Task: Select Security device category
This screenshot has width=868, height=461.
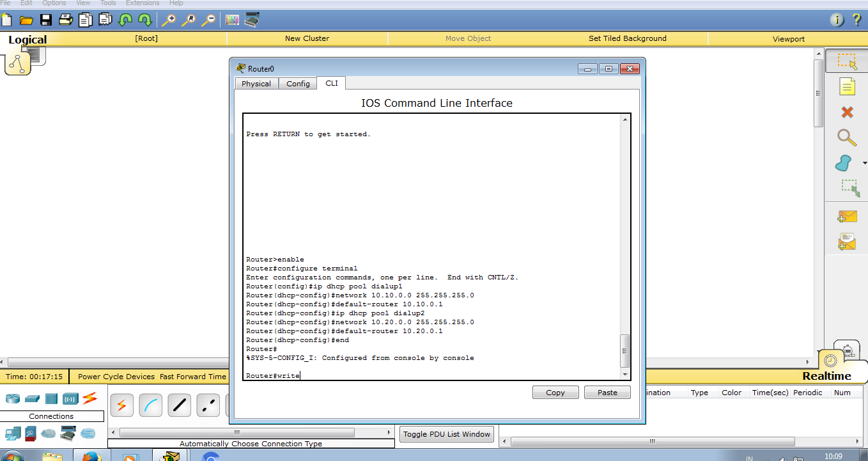Action: 31,434
